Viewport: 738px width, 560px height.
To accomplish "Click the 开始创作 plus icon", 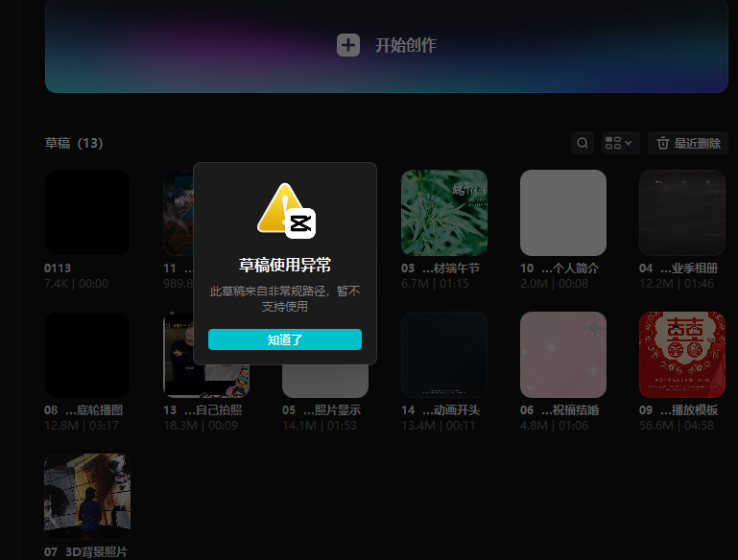I will (348, 45).
